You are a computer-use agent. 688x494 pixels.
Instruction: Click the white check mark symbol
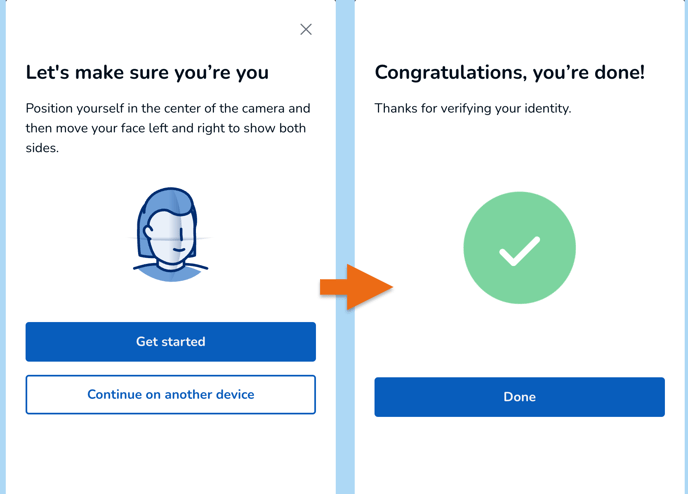pyautogui.click(x=519, y=250)
